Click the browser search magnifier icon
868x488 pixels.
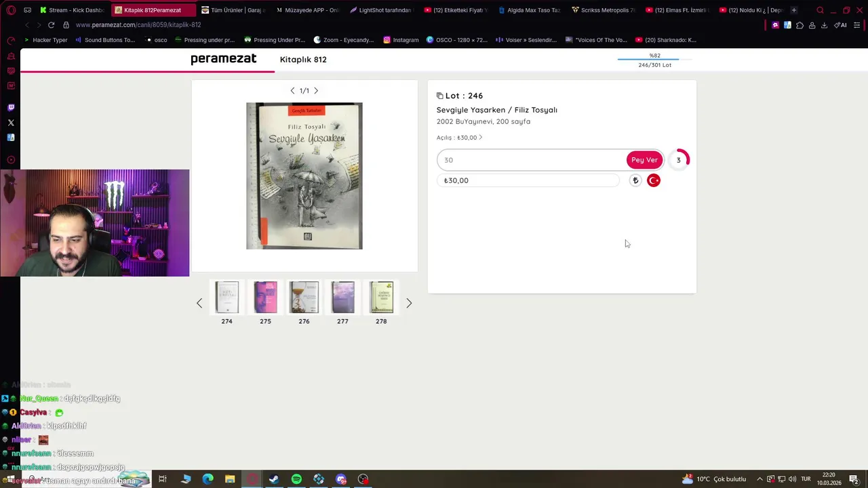point(820,10)
